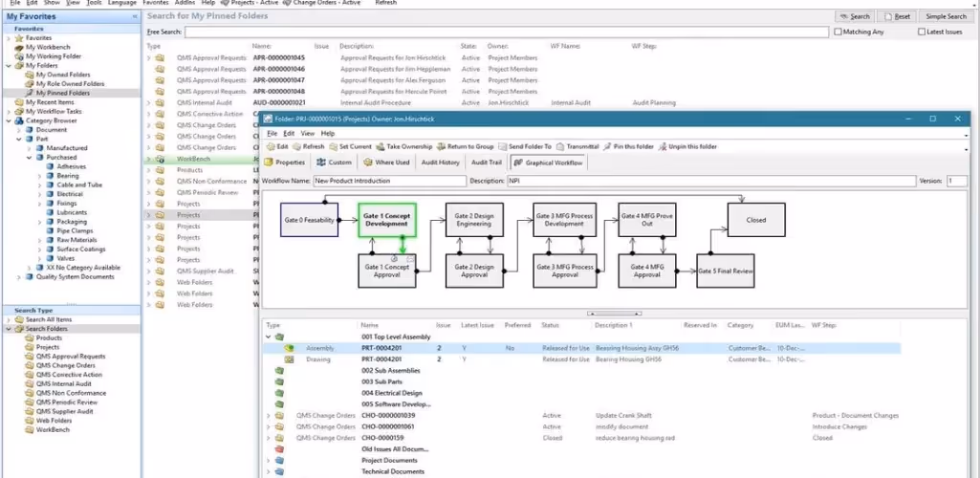980x478 pixels.
Task: Select My Pinned Folders in sidebar
Action: coord(62,93)
